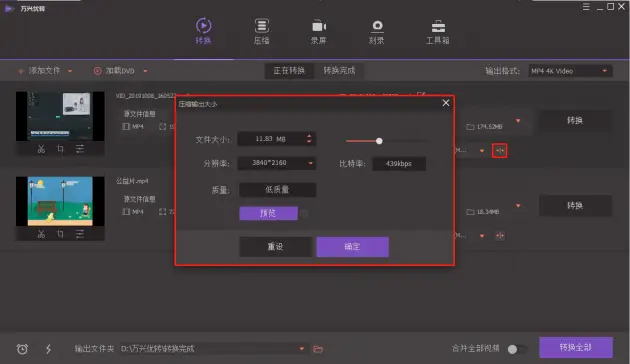Viewport: 630px width, 364px height.
Task: Expand the 加载DVD dropdown arrow
Action: [145, 71]
